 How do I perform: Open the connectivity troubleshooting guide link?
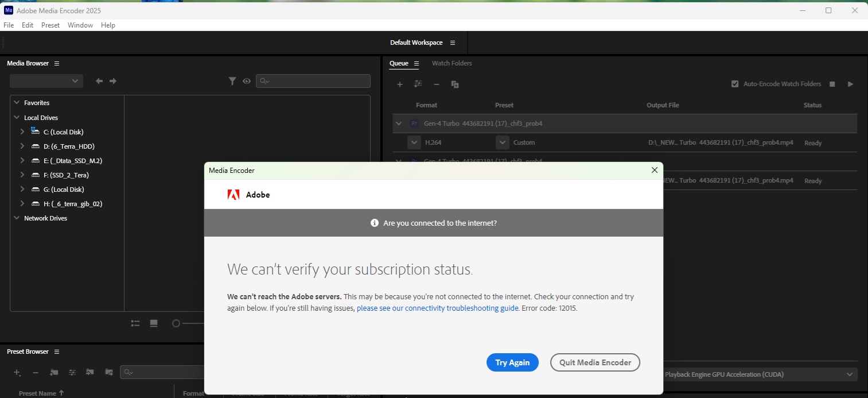point(438,308)
